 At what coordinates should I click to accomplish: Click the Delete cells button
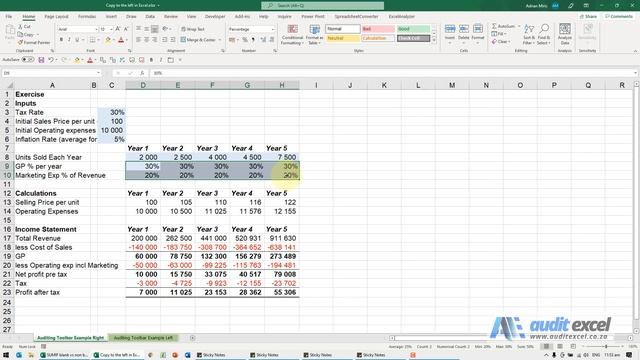[x=464, y=33]
